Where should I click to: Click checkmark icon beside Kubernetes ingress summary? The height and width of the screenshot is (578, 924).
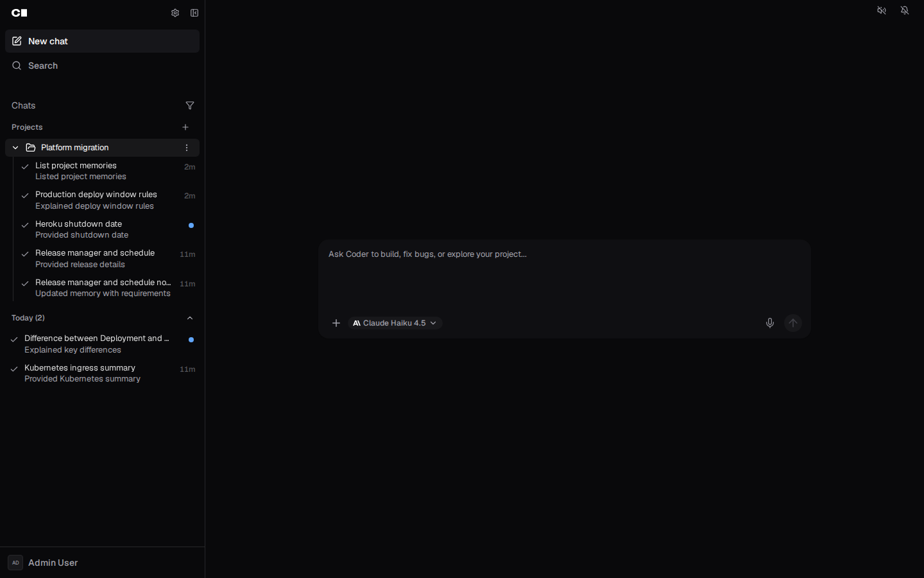tap(14, 369)
